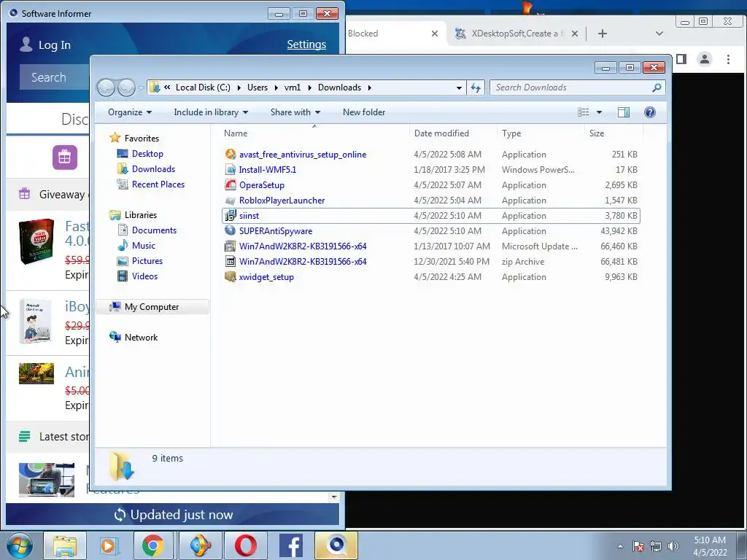The image size is (747, 560).
Task: Open Documents library in navigation pane
Action: pyautogui.click(x=154, y=230)
